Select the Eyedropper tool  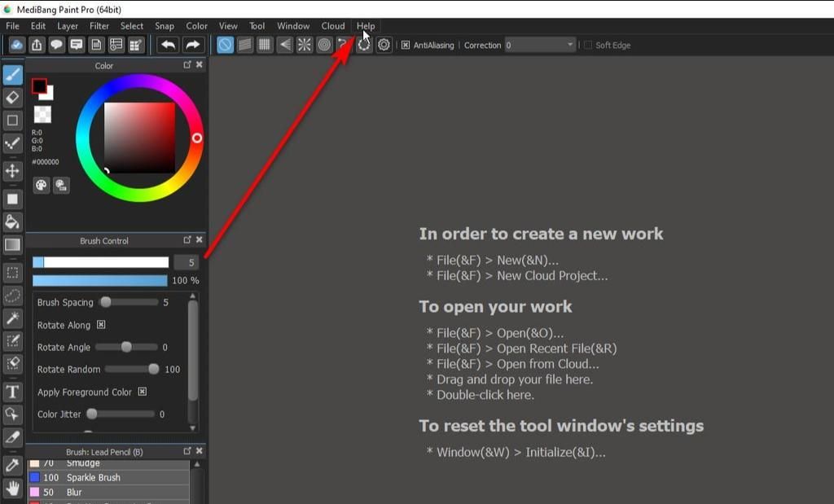[x=13, y=465]
